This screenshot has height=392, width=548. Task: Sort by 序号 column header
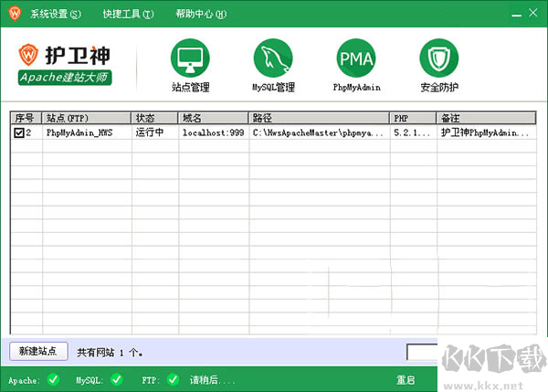click(26, 118)
